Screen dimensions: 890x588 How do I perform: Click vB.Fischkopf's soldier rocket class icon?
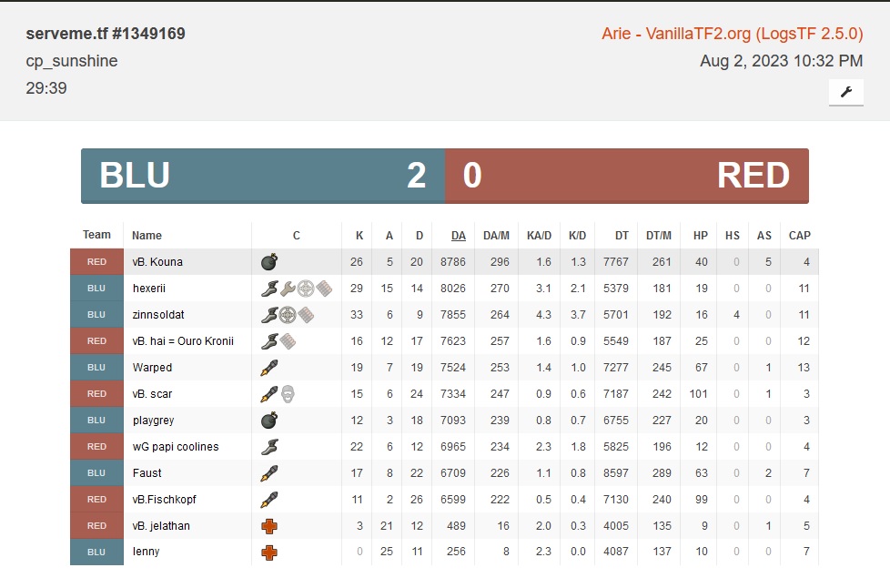(269, 500)
